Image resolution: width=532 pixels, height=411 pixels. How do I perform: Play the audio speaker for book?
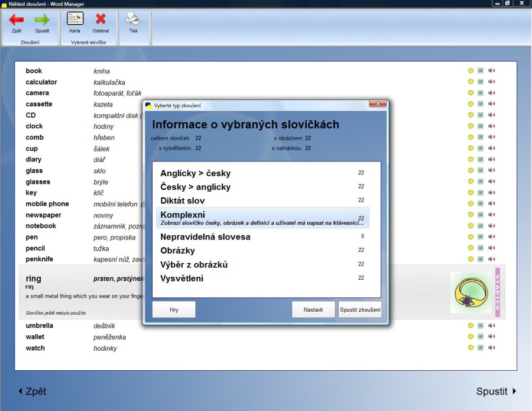pyautogui.click(x=491, y=71)
